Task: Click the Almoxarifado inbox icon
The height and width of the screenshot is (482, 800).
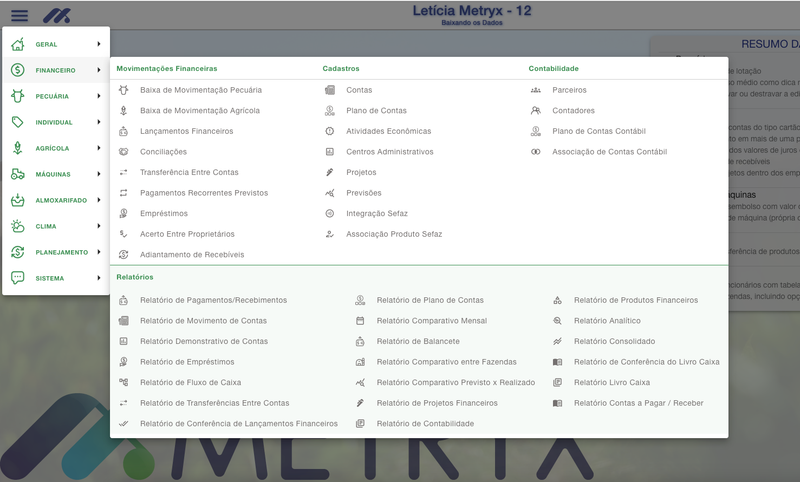Action: [x=17, y=200]
